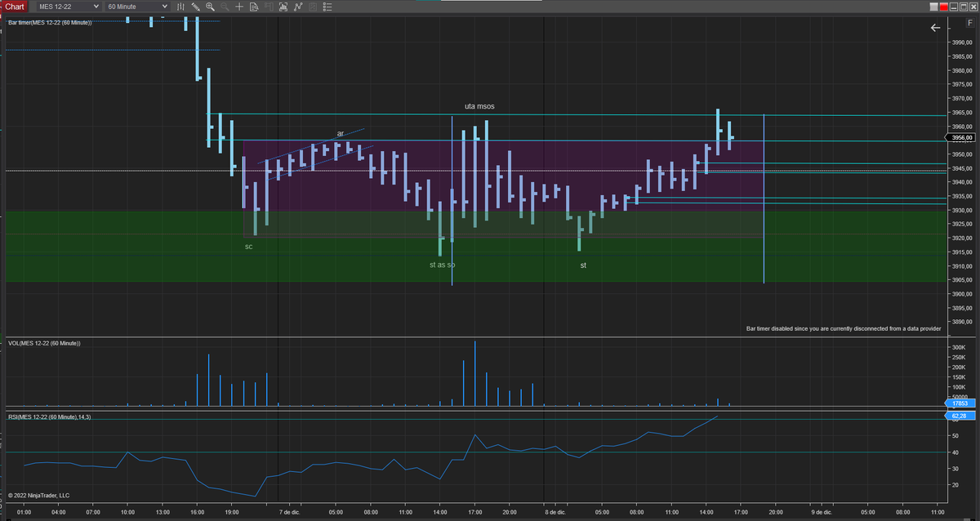980x521 pixels.
Task: Close the chart window
Action: (x=973, y=7)
